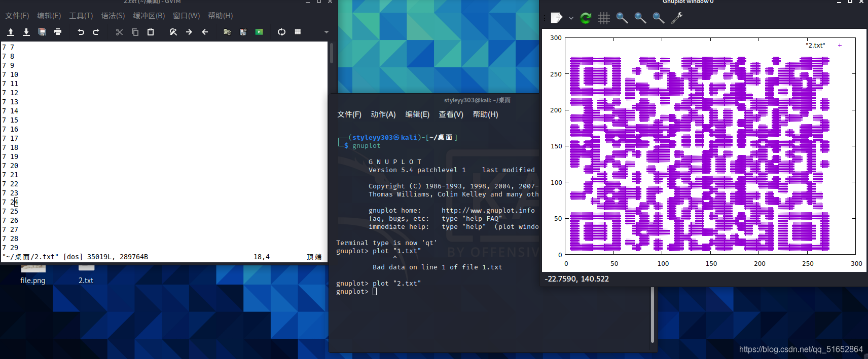
Task: Click the Export icon in Gnuplot window
Action: click(x=557, y=18)
